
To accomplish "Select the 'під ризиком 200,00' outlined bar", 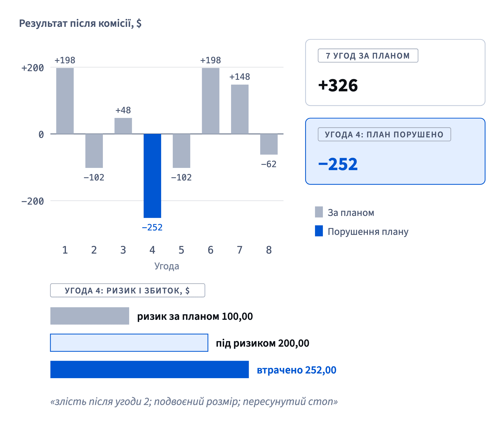I will (x=129, y=343).
